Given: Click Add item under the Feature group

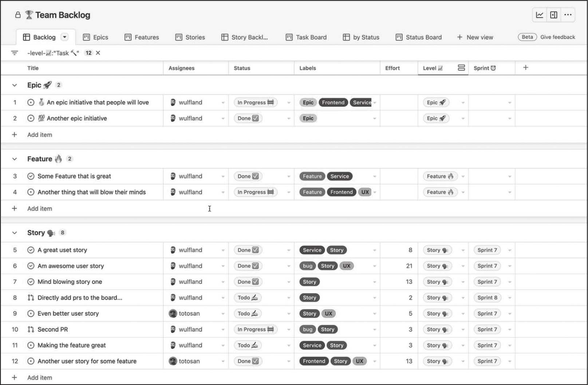Looking at the screenshot, I should click(x=40, y=209).
